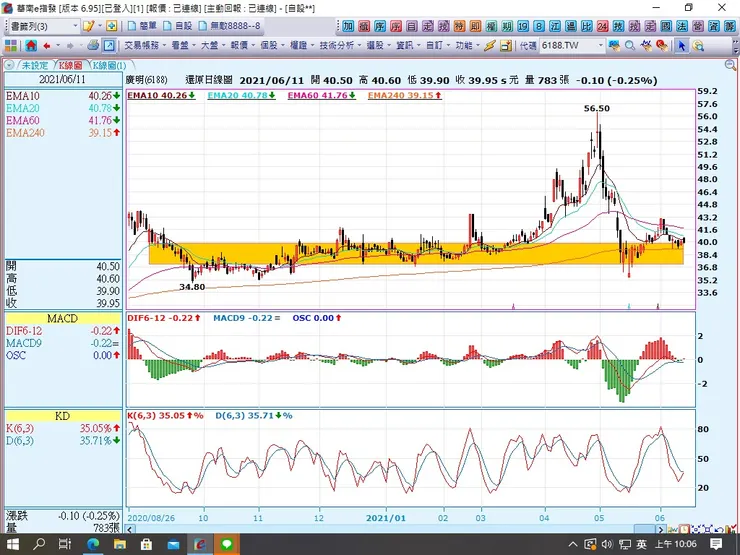The height and width of the screenshot is (555, 740).
Task: Open the 報價 menu
Action: coord(242,46)
